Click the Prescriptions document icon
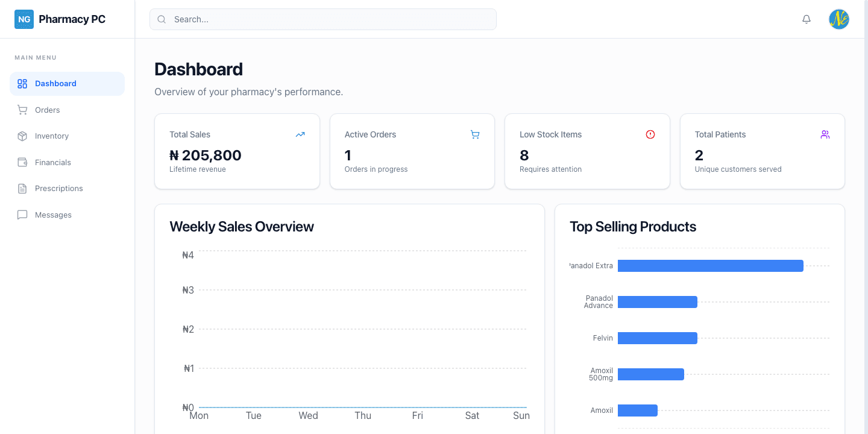868x434 pixels. tap(22, 189)
